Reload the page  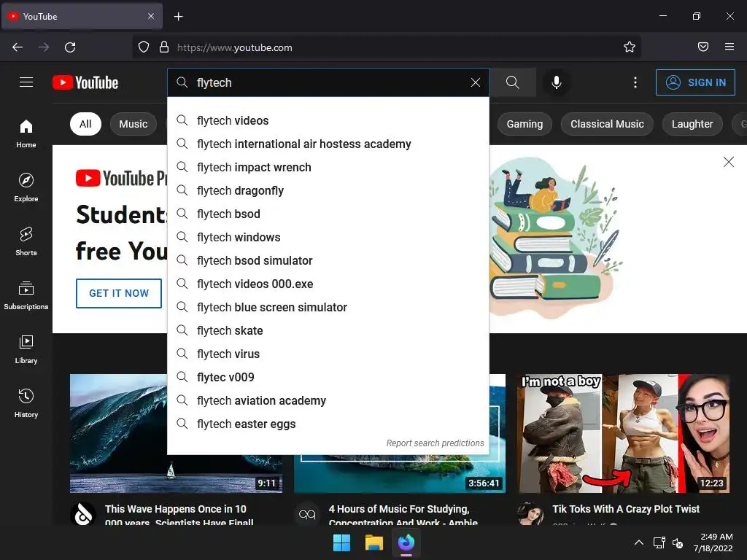pos(70,47)
